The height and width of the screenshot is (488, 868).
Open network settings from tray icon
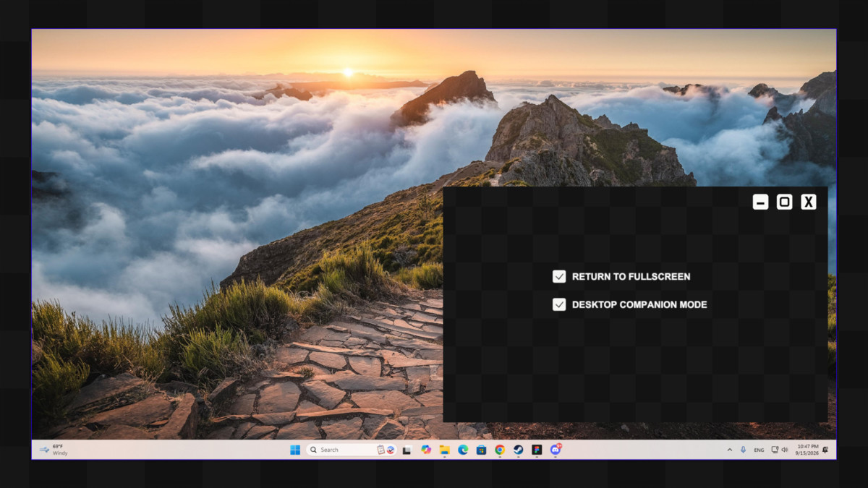[775, 450]
